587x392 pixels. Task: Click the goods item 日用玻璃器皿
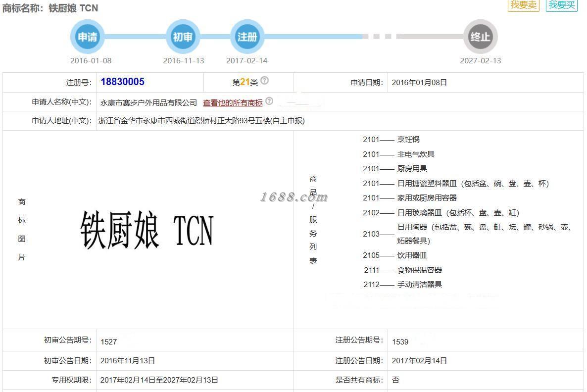[x=420, y=213]
